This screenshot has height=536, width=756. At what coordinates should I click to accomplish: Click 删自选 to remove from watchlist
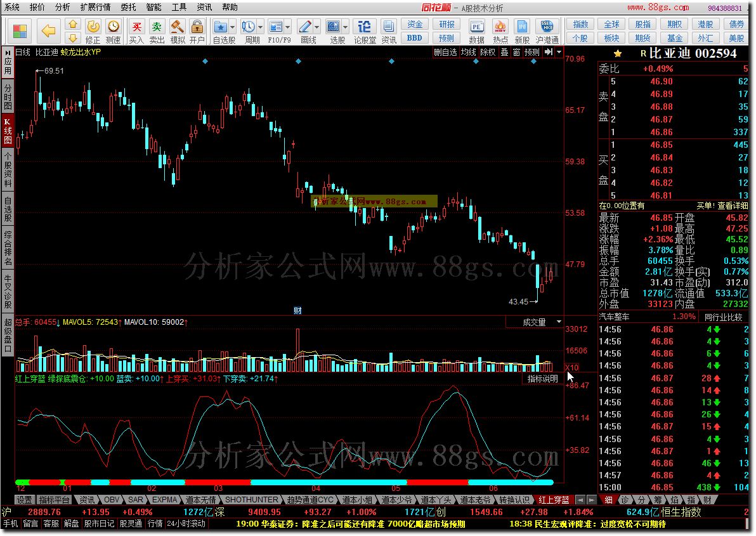click(x=445, y=52)
